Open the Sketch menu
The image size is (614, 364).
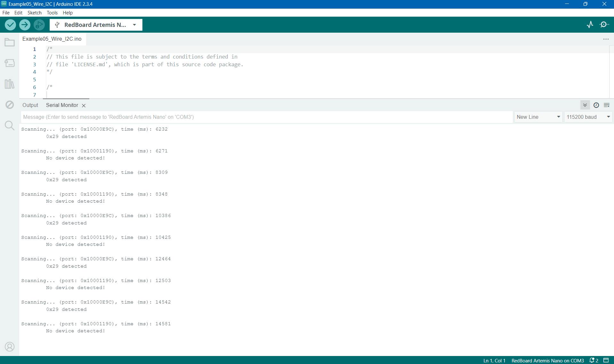[x=35, y=13]
